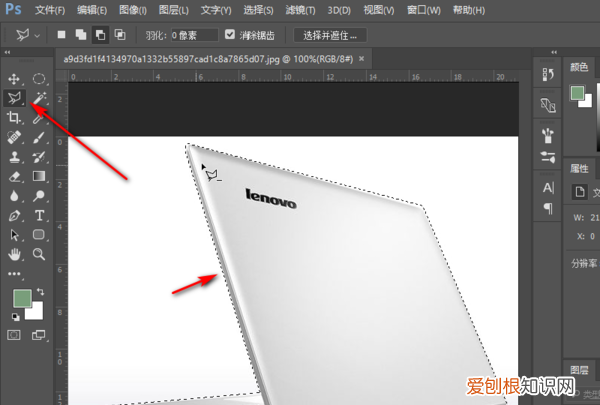
Task: Select the Zoom tool
Action: coord(39,254)
